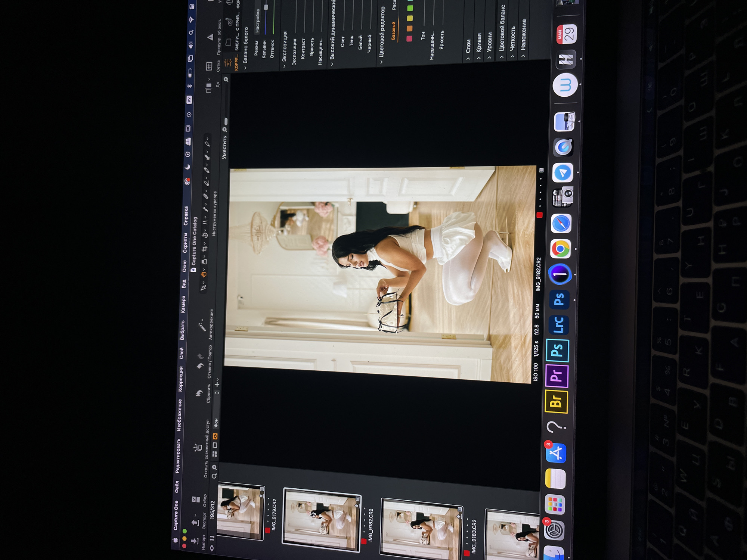Select the IMG_9183.CR2 thumbnail
Screen dimensions: 747x560
421,530
